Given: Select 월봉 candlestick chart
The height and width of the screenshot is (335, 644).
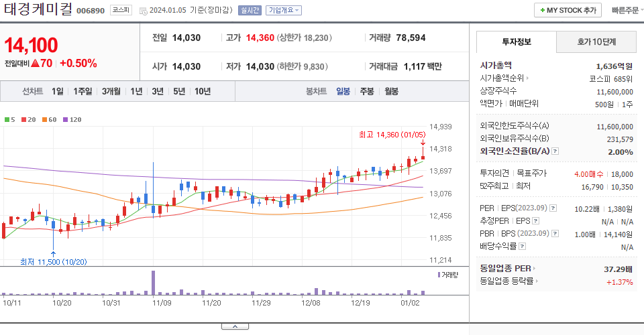Looking at the screenshot, I should pyautogui.click(x=391, y=91).
